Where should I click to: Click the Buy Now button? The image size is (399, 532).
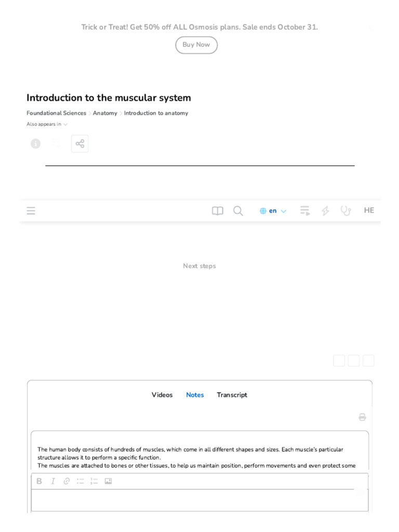[196, 45]
